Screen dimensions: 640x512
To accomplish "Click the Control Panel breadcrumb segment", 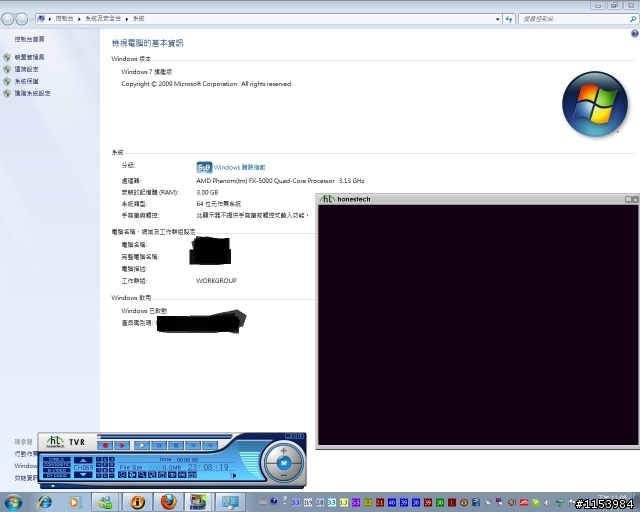I will click(x=64, y=18).
